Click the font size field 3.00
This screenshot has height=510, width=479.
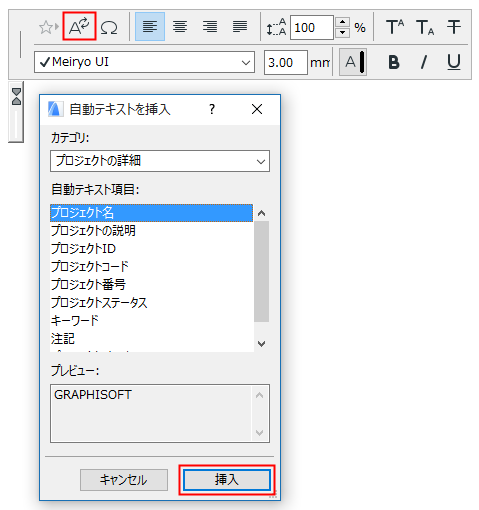286,62
